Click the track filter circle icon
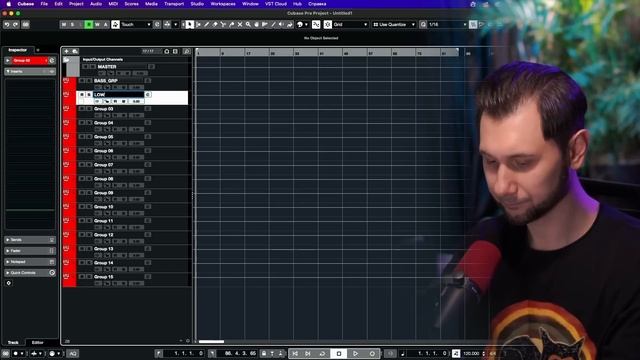640x360 pixels. [167, 51]
